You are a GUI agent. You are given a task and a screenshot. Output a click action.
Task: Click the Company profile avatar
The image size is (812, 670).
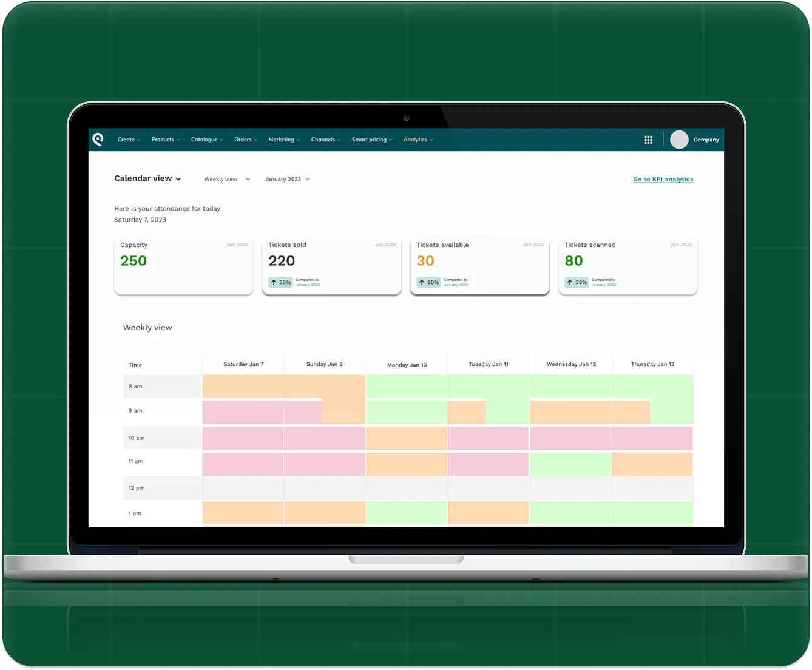(x=679, y=140)
